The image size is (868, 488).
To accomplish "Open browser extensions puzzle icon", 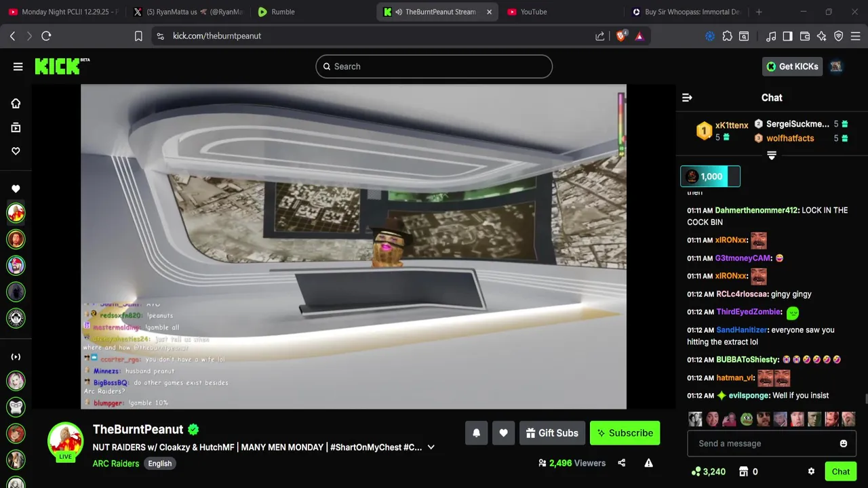I will tap(727, 36).
